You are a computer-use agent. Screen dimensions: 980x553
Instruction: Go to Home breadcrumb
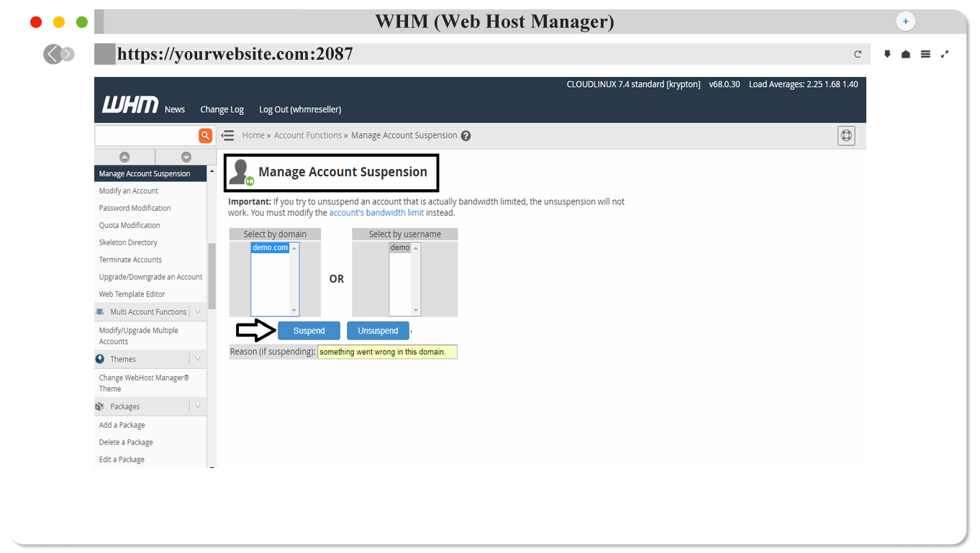click(x=253, y=135)
